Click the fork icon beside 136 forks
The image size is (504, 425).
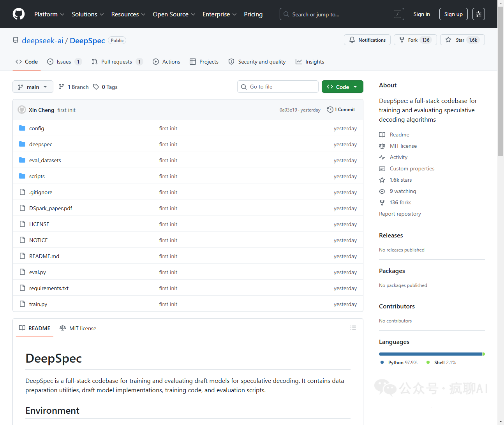click(x=382, y=202)
